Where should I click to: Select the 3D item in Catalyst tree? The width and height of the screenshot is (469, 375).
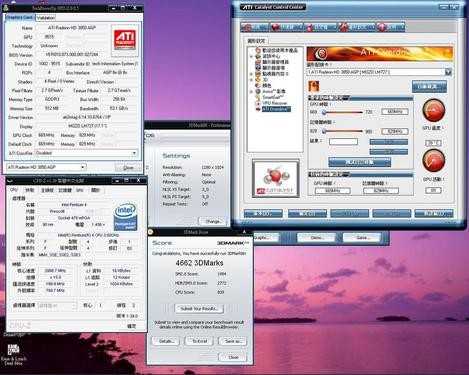pos(262,80)
